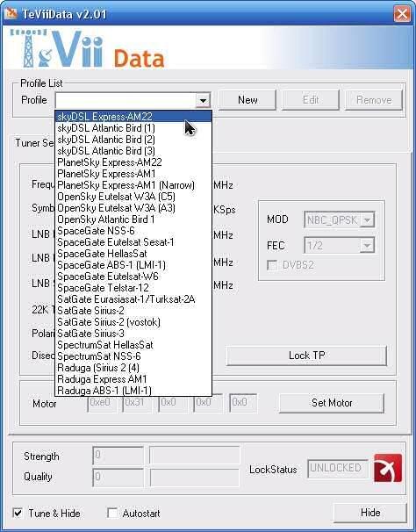The width and height of the screenshot is (416, 532).
Task: Click the Hide button
Action: click(x=370, y=513)
